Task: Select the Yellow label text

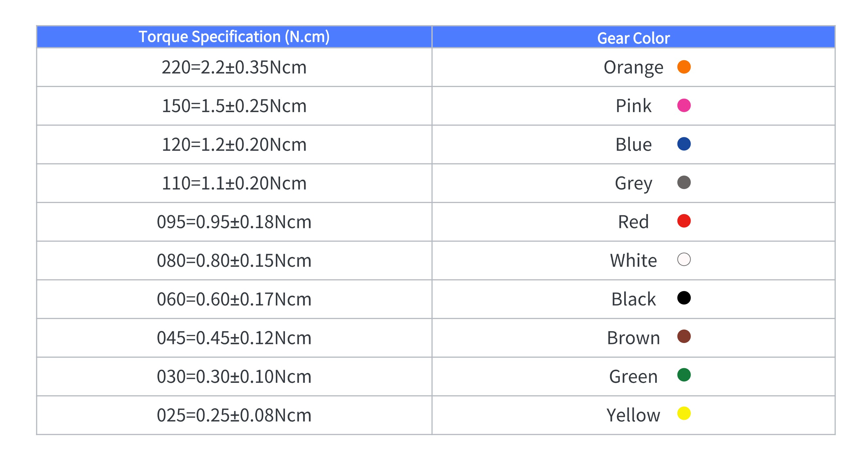Action: [x=633, y=415]
